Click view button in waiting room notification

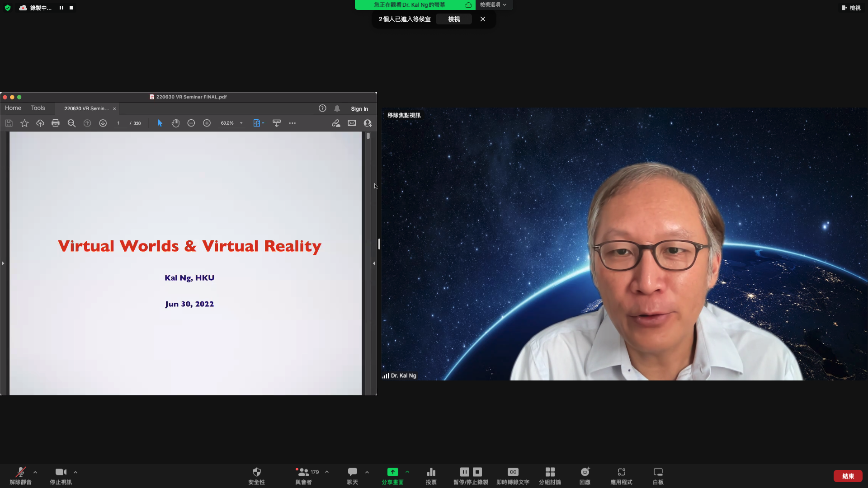coord(454,19)
